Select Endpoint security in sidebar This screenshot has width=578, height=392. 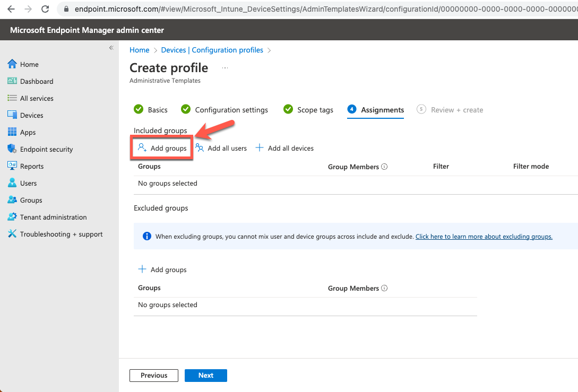47,149
